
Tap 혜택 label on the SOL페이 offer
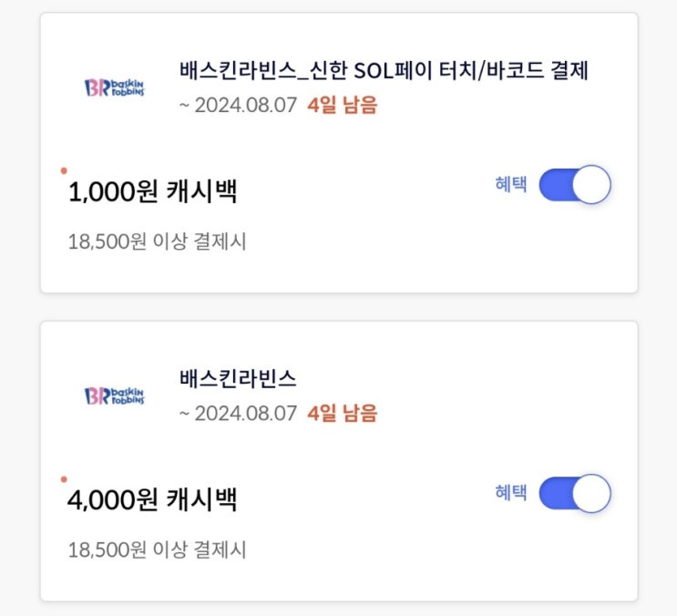click(511, 186)
